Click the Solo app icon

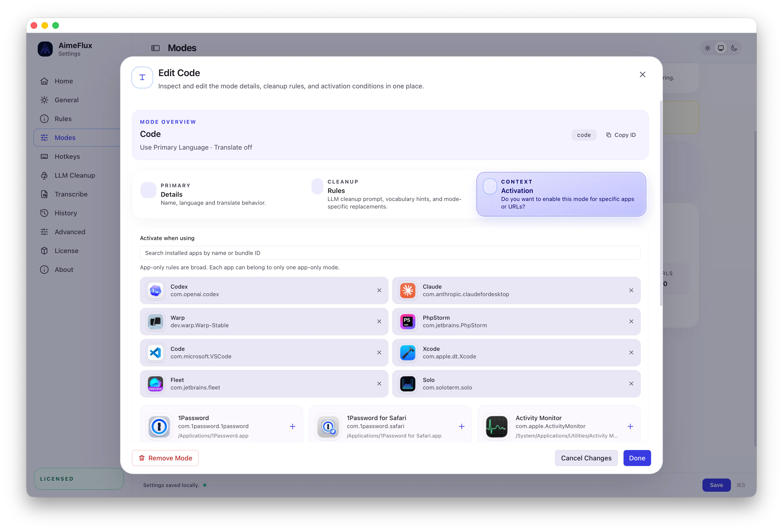[407, 384]
